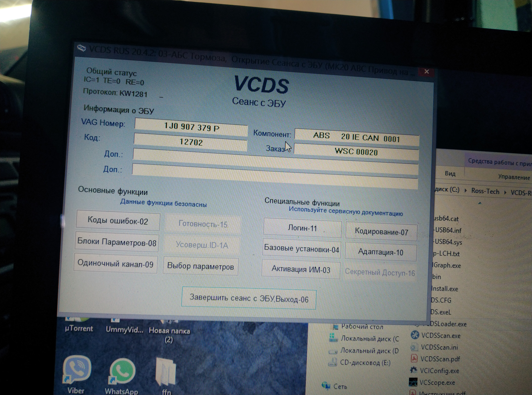532x395 pixels.
Task: Click the Компонент field ABS 20 IE CAN
Action: [357, 137]
